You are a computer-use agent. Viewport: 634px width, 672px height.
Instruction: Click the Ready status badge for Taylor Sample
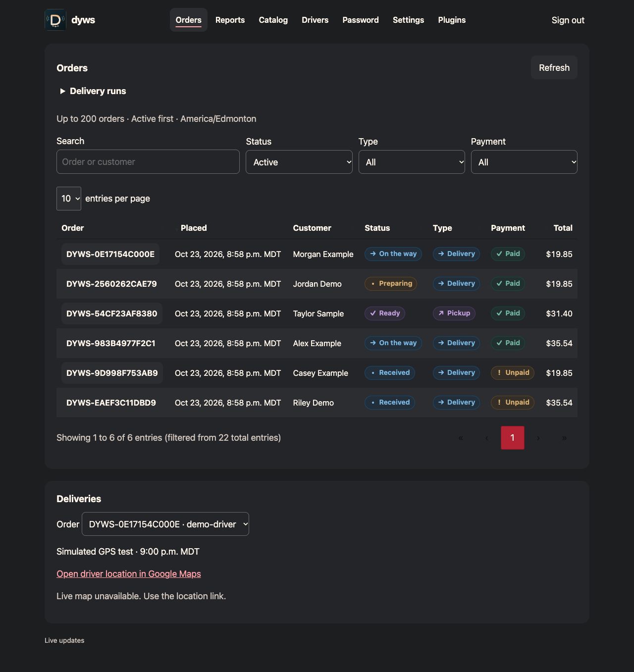[x=385, y=313]
